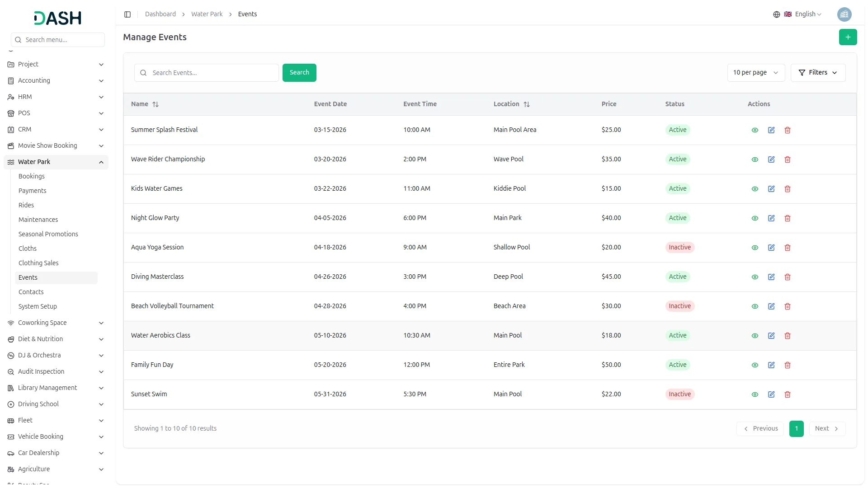
Task: Open Seasonal Promotions in the sidebar
Action: click(x=48, y=234)
